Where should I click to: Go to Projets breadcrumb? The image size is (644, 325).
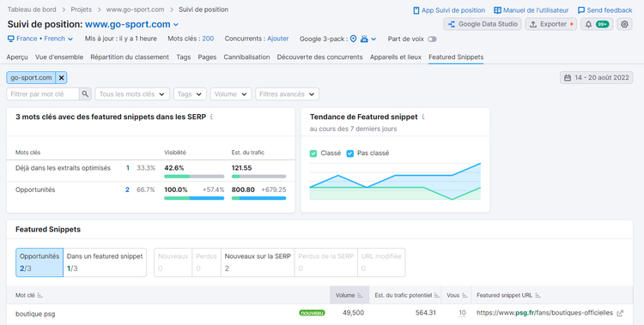[x=82, y=9]
